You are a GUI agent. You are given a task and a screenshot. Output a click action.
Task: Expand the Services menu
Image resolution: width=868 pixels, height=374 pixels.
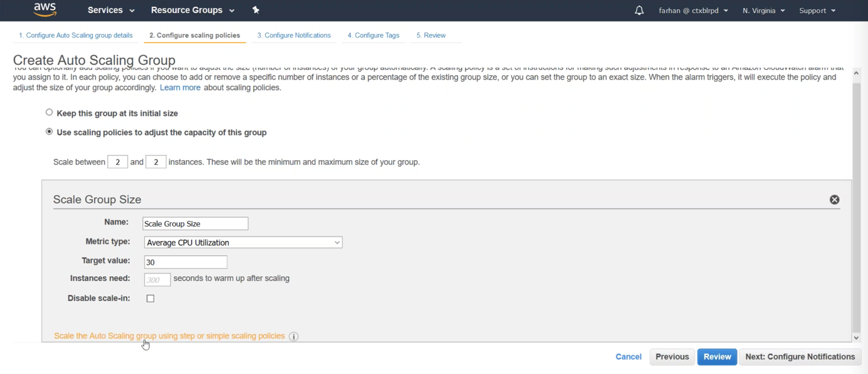(x=111, y=10)
